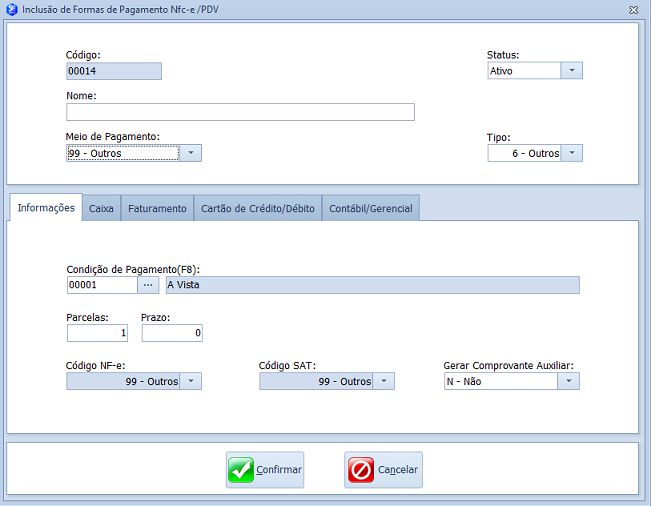Expand the Tipo dropdown
The image size is (651, 506).
571,153
